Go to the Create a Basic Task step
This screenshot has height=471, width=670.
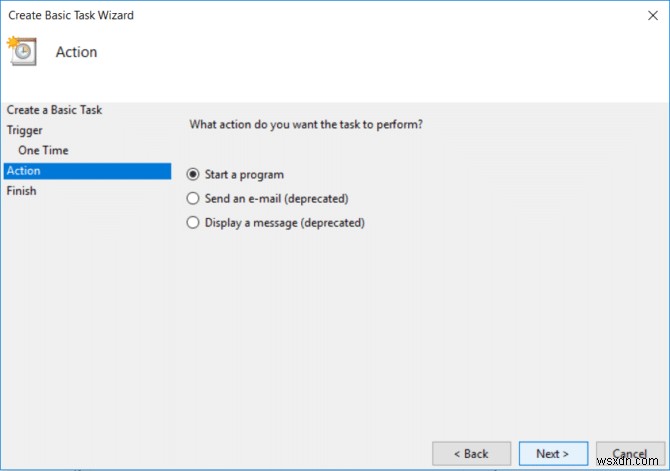pos(54,110)
